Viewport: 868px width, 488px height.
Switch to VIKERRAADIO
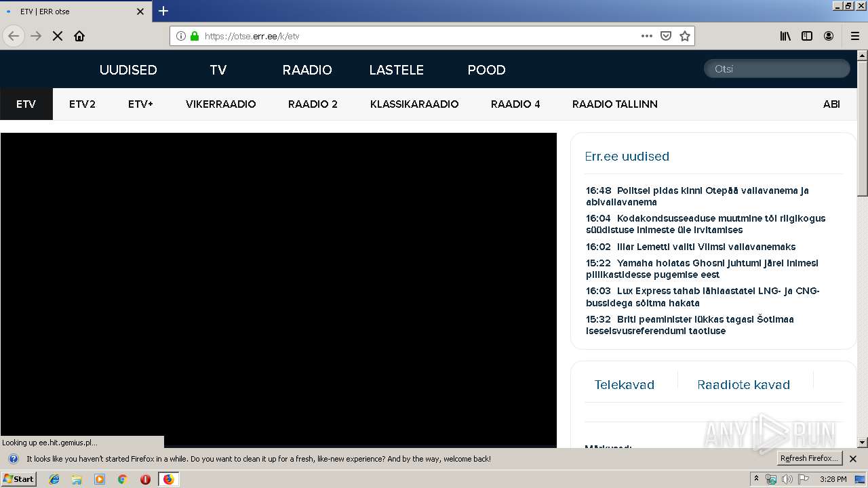(220, 104)
